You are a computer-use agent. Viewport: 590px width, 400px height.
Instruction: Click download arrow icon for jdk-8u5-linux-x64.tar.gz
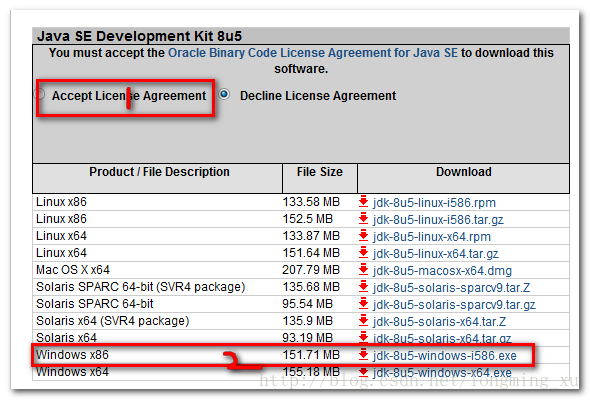click(363, 252)
